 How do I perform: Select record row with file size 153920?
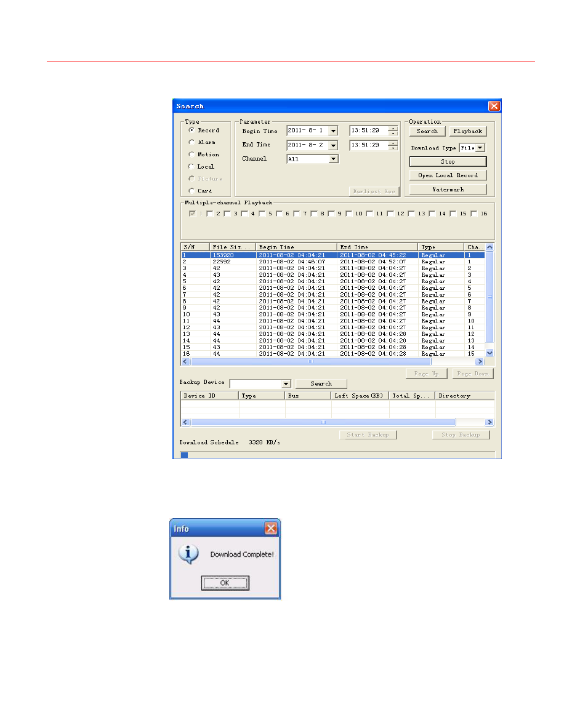click(x=333, y=255)
